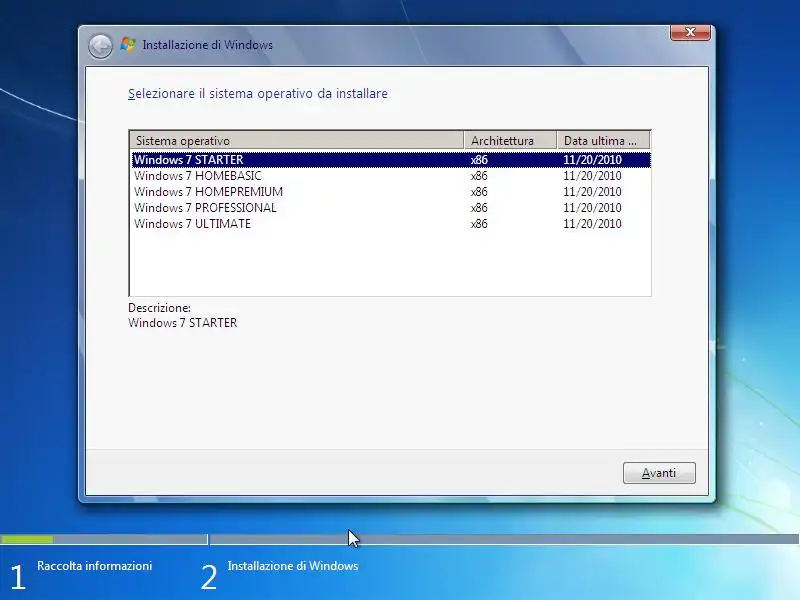Image resolution: width=800 pixels, height=600 pixels.
Task: Select Windows 7 STARTER row
Action: coord(391,160)
